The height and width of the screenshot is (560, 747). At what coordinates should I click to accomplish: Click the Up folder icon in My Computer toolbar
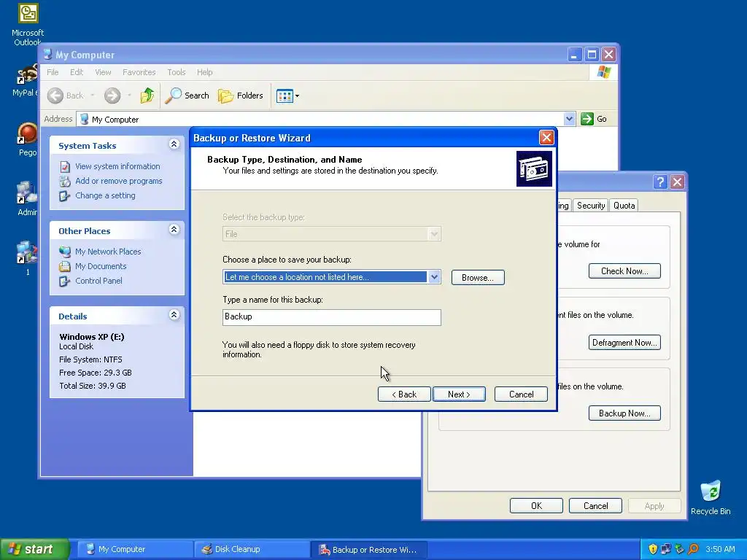147,96
